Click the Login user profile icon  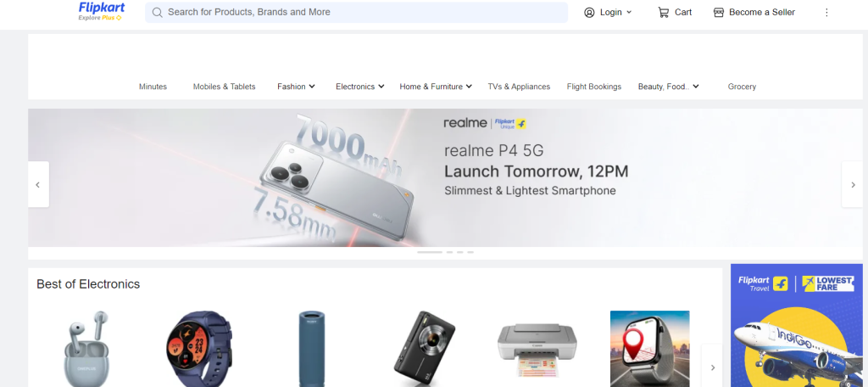589,12
